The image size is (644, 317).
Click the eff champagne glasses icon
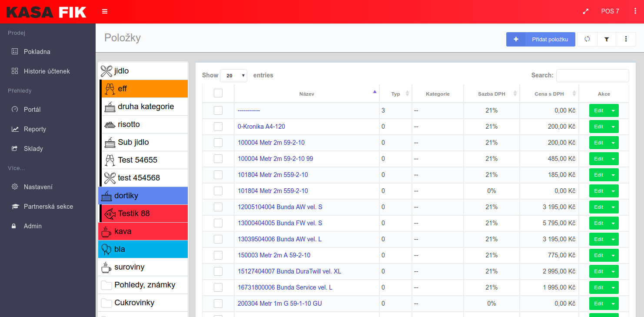110,89
